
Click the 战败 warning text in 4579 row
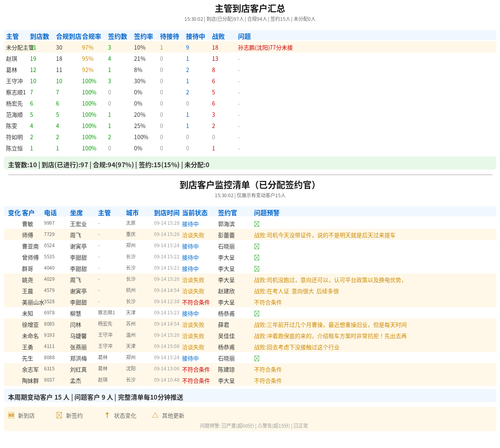296,291
